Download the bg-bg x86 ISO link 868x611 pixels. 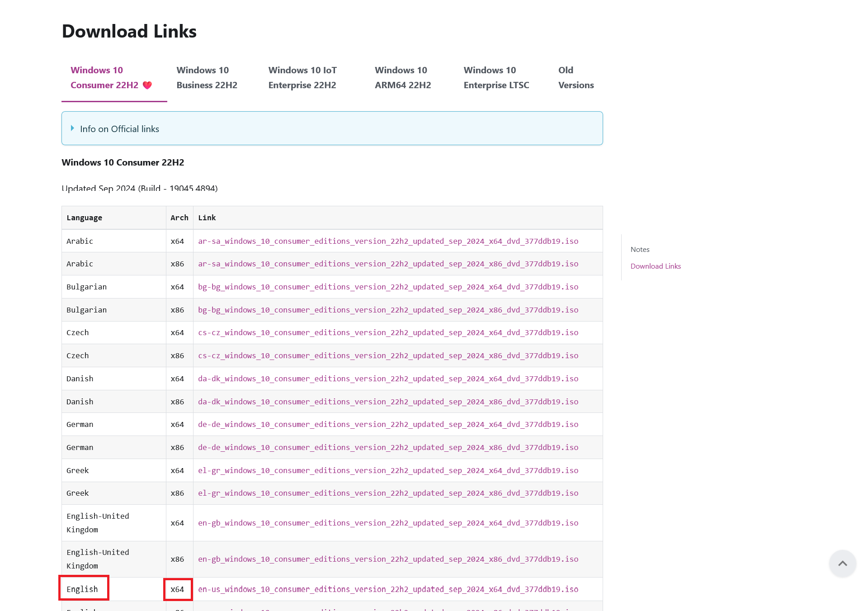pyautogui.click(x=388, y=310)
